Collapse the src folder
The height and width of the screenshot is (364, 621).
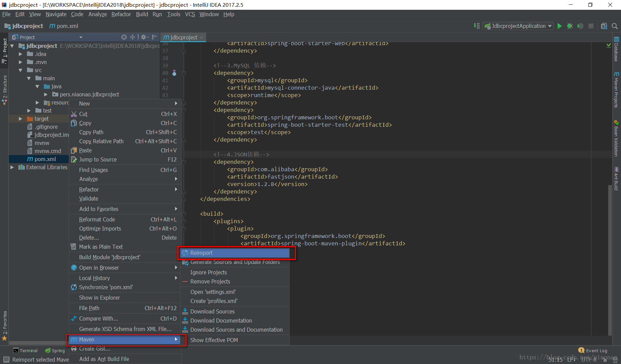point(21,70)
